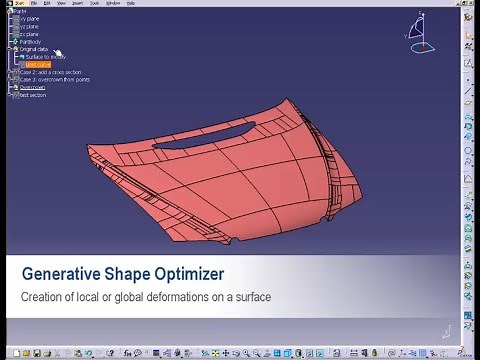Viewport: 480px width, 360px height.
Task: Click the Normal View icon
Action: (267, 353)
